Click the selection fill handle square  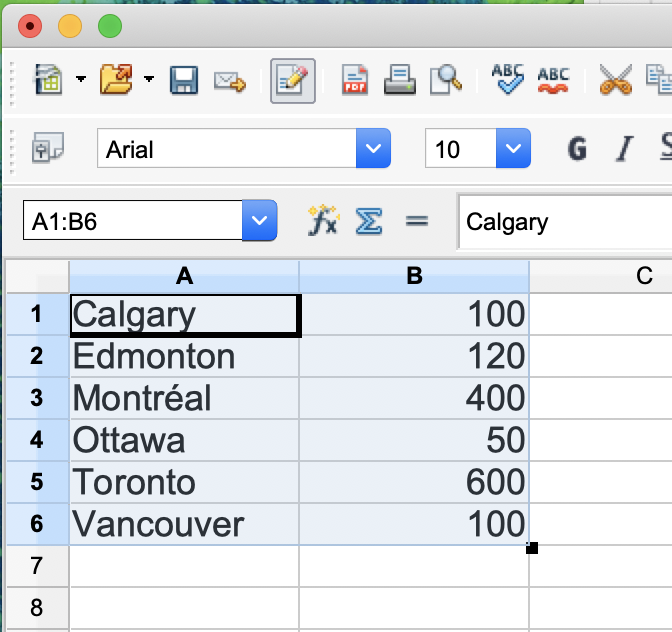(532, 548)
